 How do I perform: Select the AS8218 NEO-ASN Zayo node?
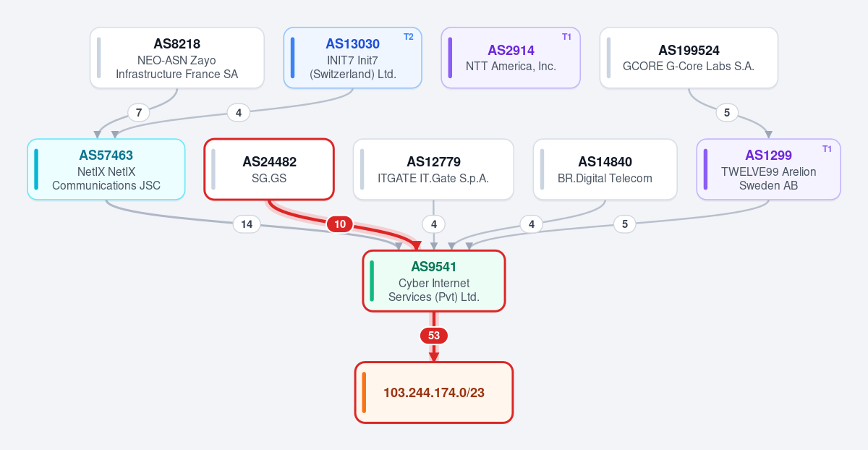[177, 58]
